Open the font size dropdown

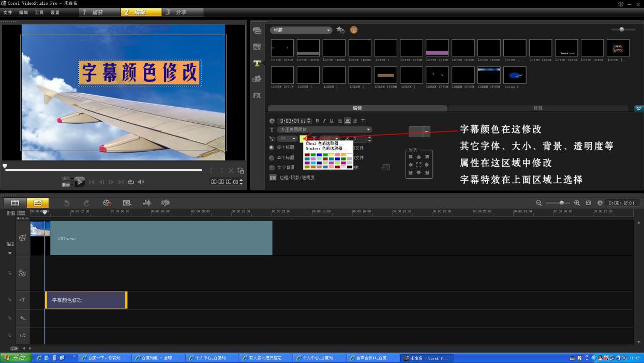(x=294, y=139)
